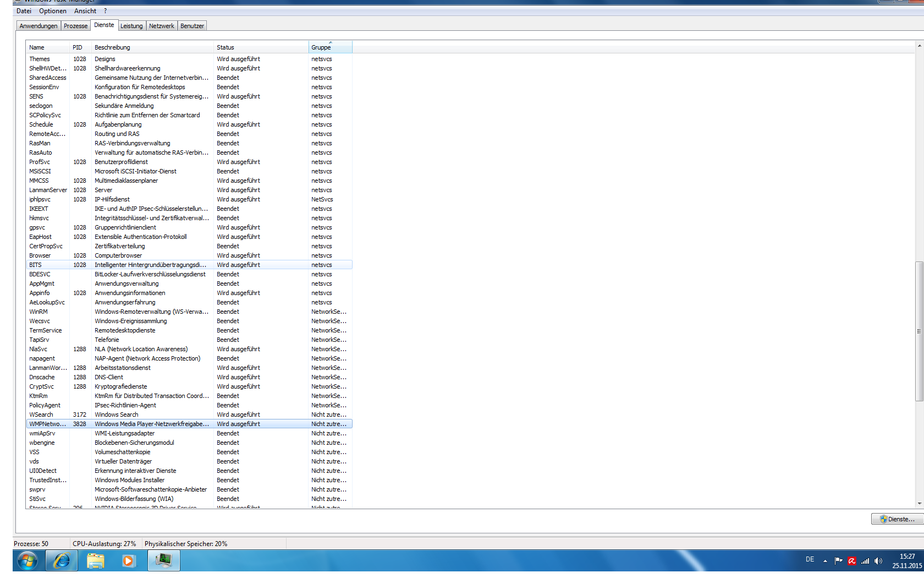The height and width of the screenshot is (578, 924).
Task: Open the ? help menu
Action: coord(105,11)
